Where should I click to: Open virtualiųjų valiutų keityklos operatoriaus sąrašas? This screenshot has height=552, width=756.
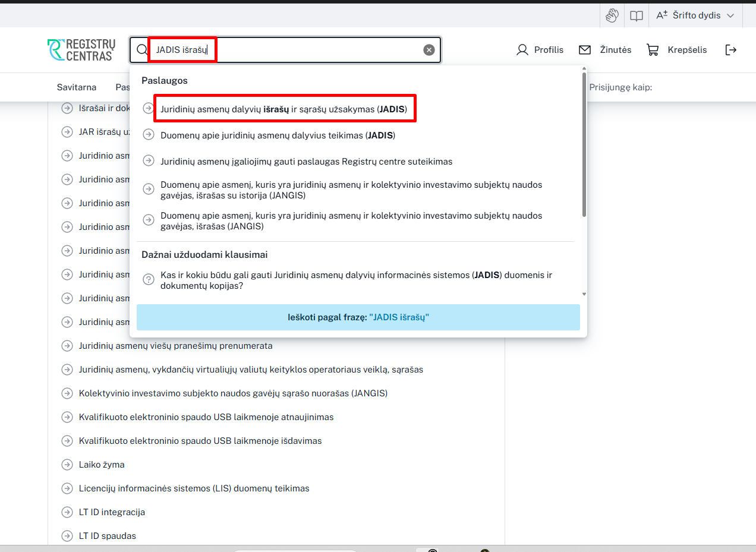tap(251, 370)
